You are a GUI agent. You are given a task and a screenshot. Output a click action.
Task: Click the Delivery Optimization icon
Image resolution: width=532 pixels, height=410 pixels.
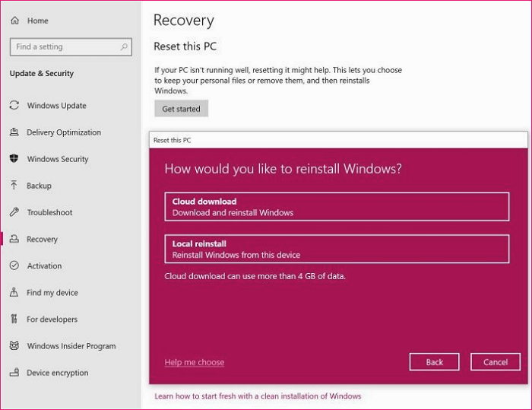pyautogui.click(x=14, y=132)
